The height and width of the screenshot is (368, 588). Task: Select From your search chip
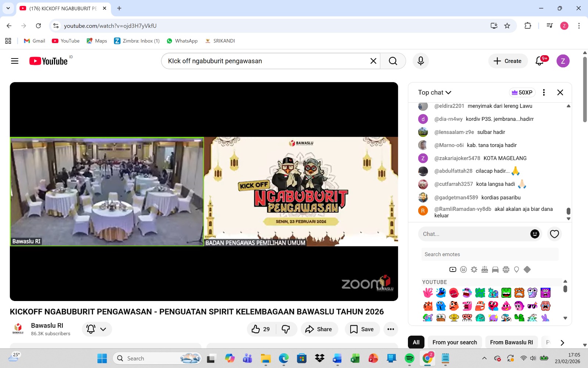[x=455, y=342]
